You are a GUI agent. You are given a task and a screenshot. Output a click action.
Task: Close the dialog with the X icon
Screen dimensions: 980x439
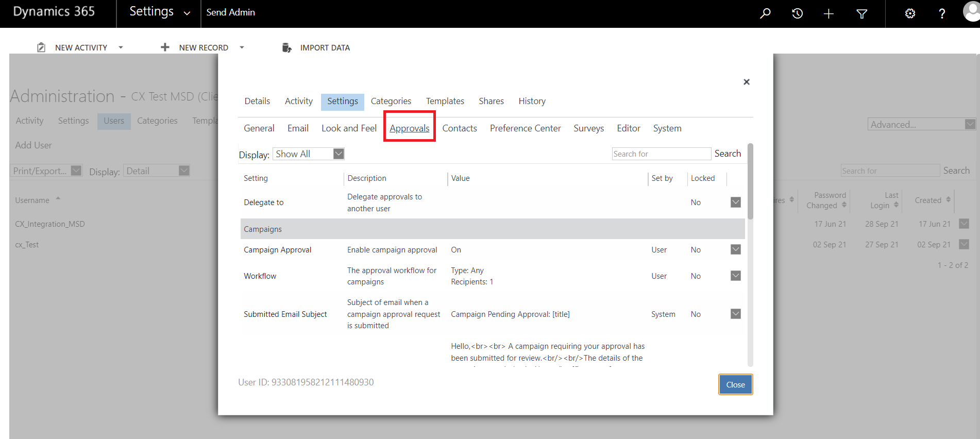pos(747,82)
